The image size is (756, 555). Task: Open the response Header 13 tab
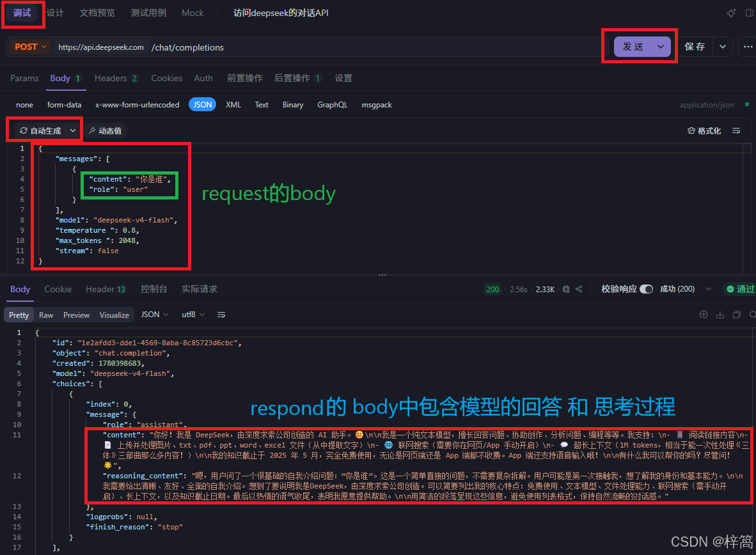[105, 289]
